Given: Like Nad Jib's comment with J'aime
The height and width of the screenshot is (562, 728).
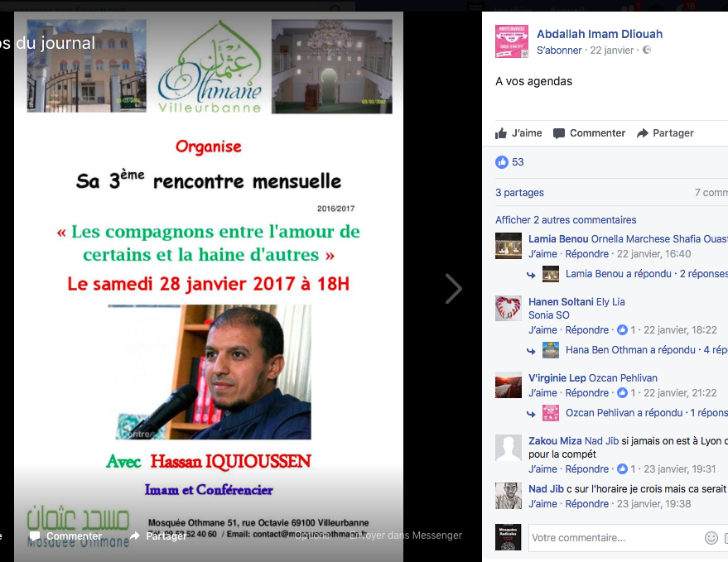Looking at the screenshot, I should coord(542,504).
